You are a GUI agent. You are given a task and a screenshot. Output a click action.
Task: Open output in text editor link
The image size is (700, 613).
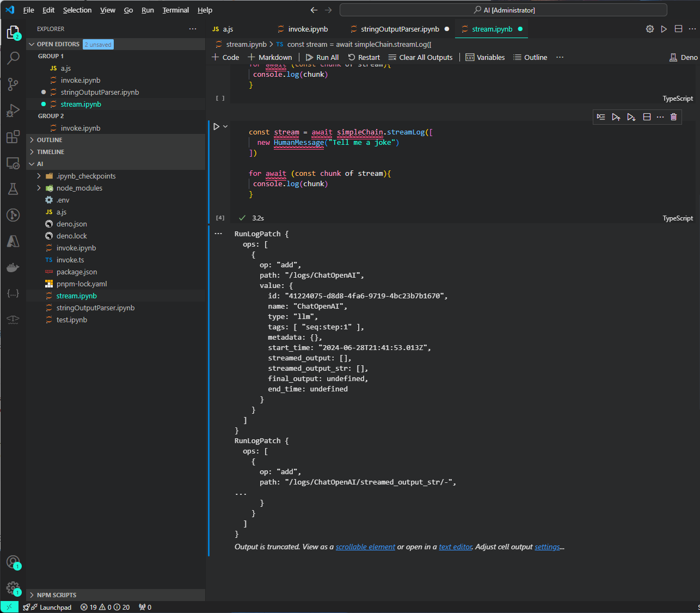tap(456, 547)
